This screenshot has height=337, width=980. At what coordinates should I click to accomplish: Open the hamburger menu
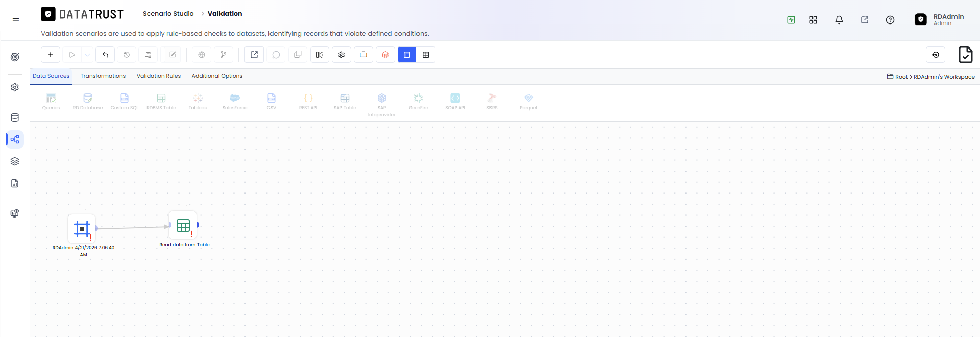[16, 21]
